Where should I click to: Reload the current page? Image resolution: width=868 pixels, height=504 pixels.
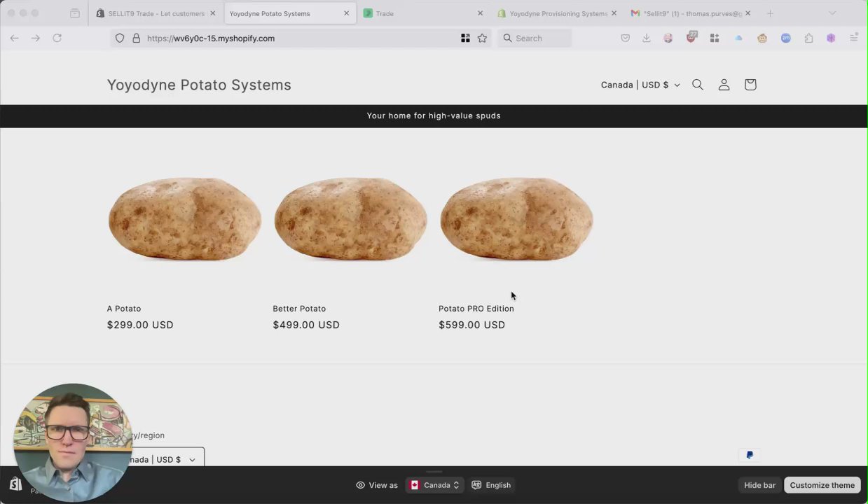57,38
